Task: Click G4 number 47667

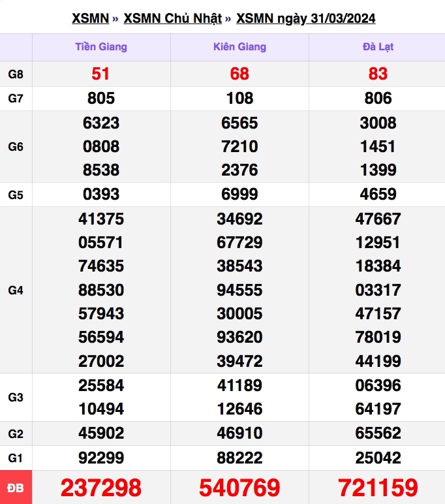Action: tap(378, 219)
